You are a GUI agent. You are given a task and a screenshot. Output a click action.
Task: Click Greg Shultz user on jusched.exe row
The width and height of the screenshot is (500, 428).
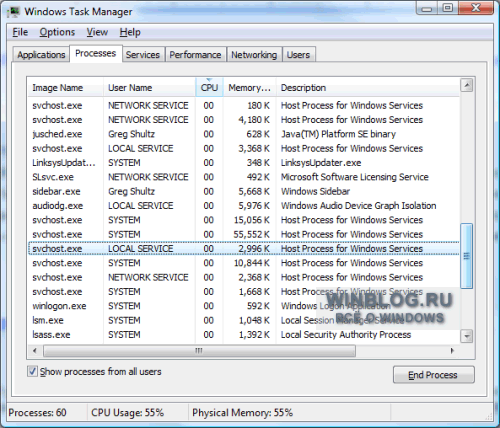pyautogui.click(x=131, y=134)
